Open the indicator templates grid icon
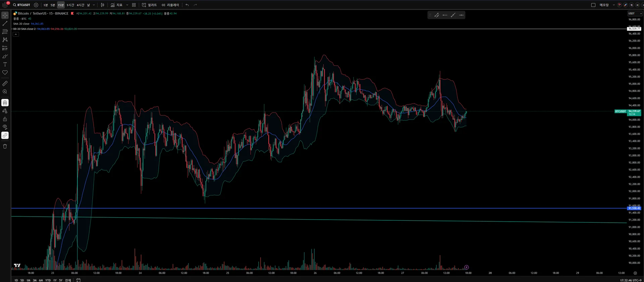The image size is (644, 282). pyautogui.click(x=134, y=5)
